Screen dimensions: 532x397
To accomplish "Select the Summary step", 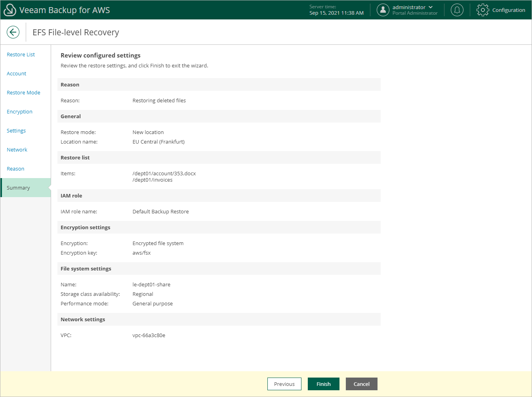I will click(26, 188).
